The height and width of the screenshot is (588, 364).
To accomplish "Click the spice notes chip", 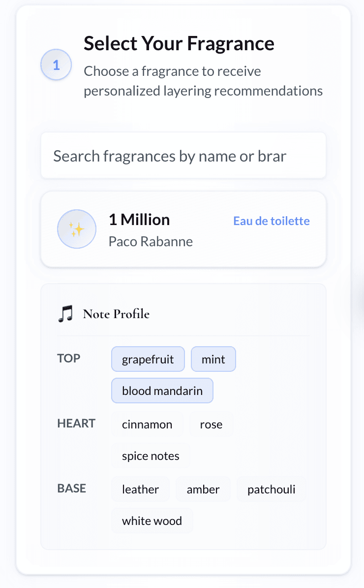I will pyautogui.click(x=151, y=456).
